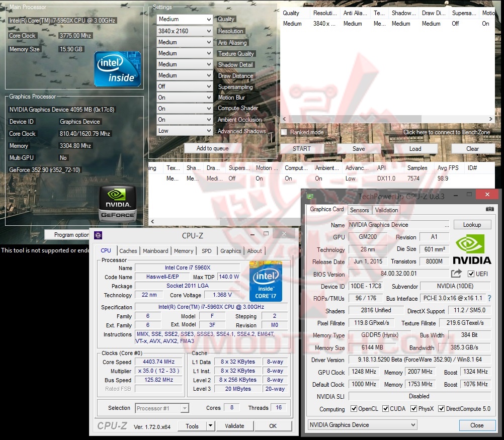
Task: Click the OK button in CPU-Z
Action: click(273, 426)
